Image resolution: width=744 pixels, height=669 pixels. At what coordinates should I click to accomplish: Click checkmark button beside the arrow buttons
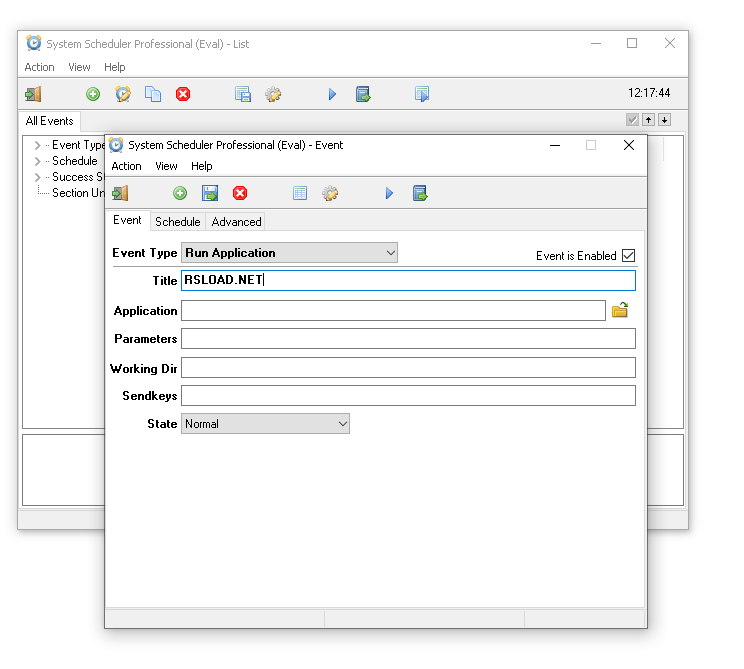[632, 120]
